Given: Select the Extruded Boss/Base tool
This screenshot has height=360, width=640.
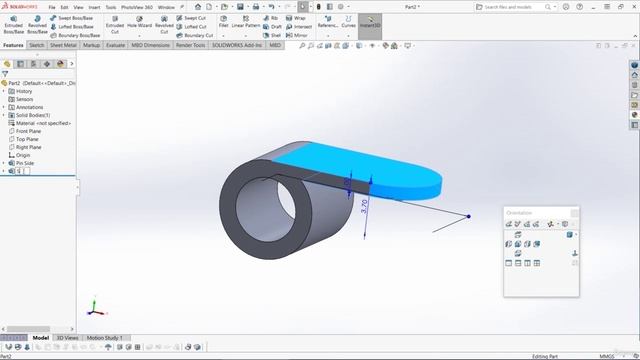Looking at the screenshot, I should (13, 25).
